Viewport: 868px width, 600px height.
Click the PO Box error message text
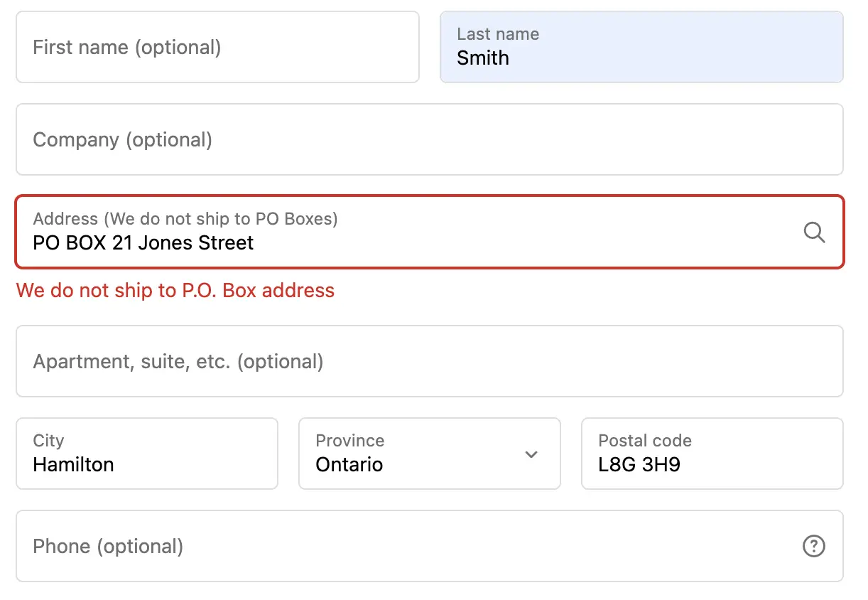point(175,290)
